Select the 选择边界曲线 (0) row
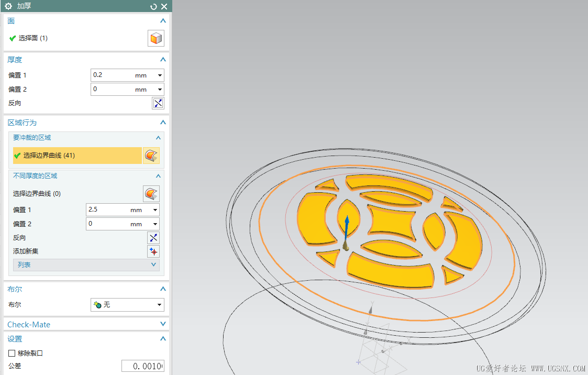The width and height of the screenshot is (588, 375). coord(77,194)
